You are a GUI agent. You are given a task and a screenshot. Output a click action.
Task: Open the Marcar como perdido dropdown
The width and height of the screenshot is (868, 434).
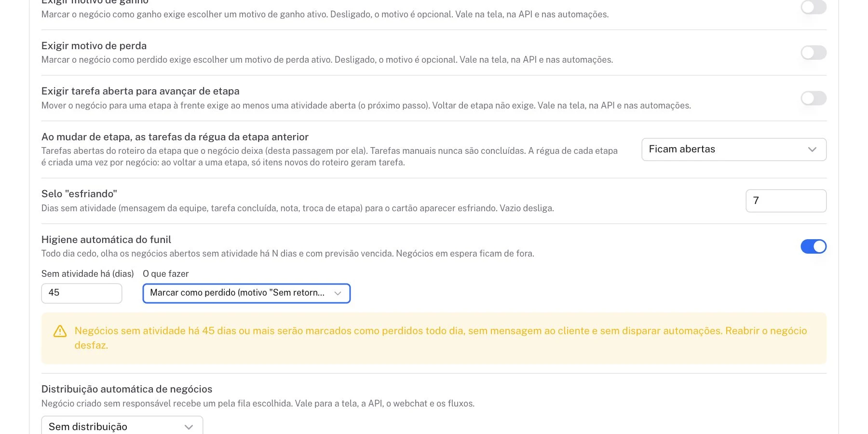246,293
